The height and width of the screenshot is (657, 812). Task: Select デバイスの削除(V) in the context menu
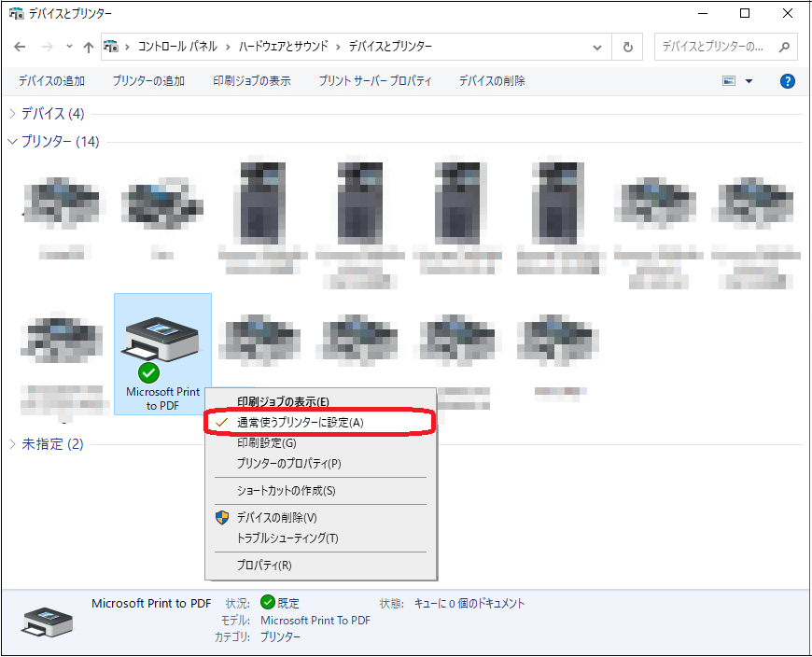pyautogui.click(x=276, y=518)
